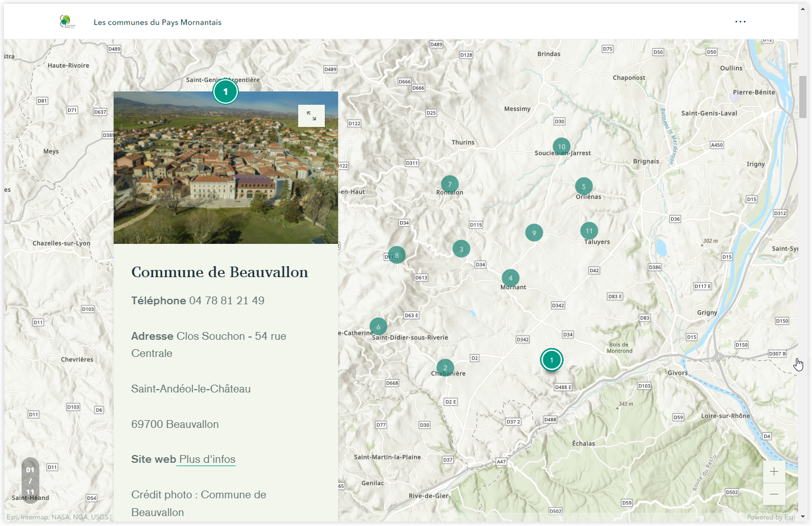Select map marker 8 on the map
The width and height of the screenshot is (812, 526).
pos(397,255)
